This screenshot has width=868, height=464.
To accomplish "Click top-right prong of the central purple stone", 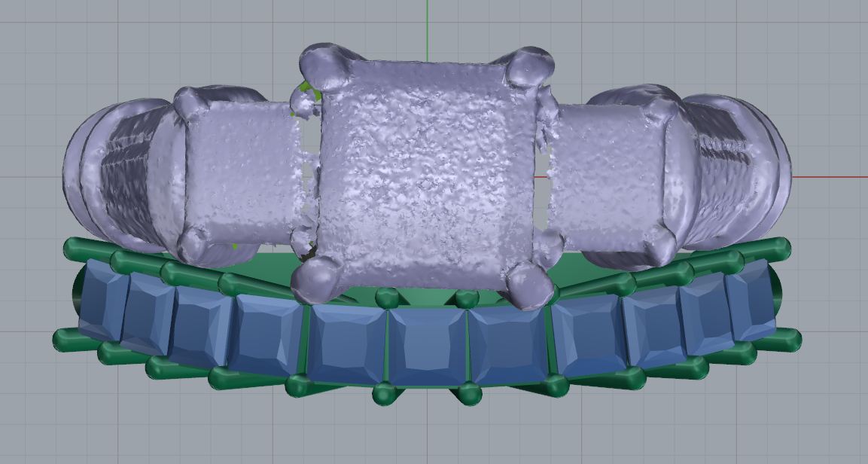I will (530, 68).
